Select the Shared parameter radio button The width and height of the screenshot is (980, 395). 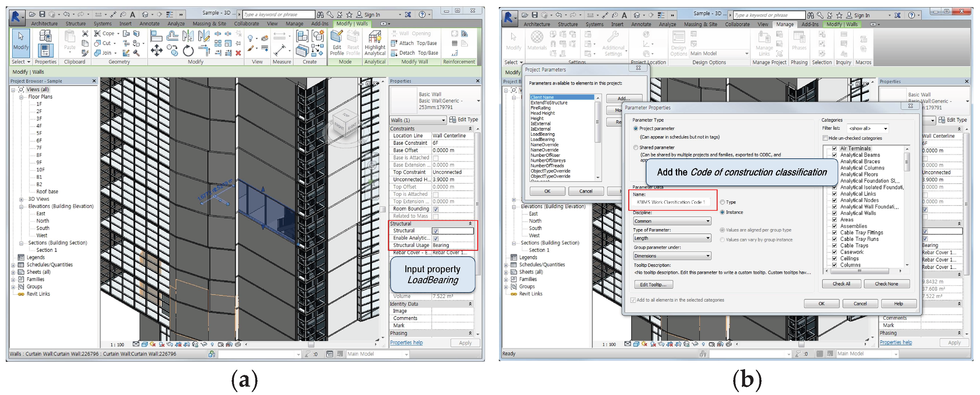[x=636, y=147]
